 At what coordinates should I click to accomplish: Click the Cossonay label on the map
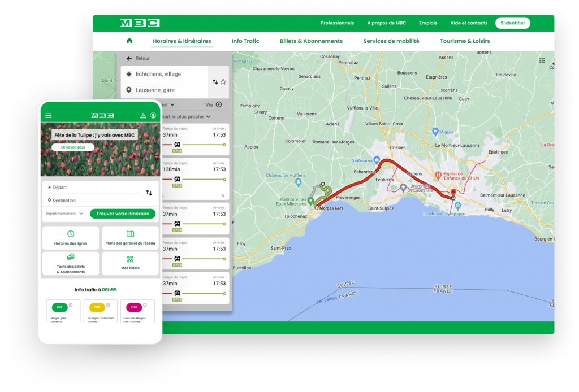coord(330,57)
